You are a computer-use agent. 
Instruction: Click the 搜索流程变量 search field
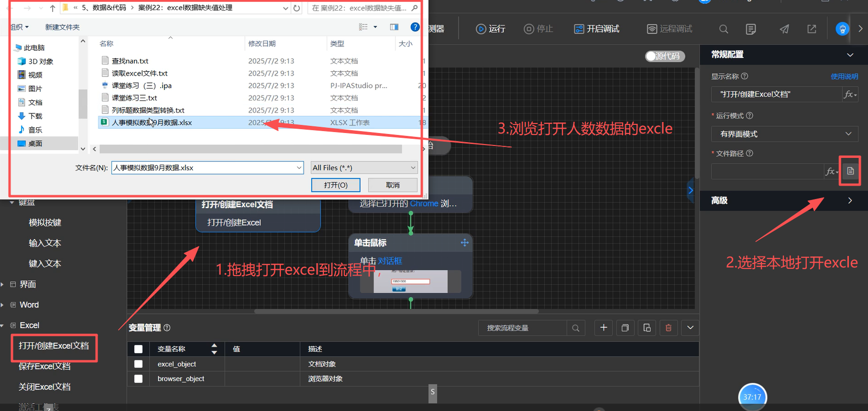(522, 328)
